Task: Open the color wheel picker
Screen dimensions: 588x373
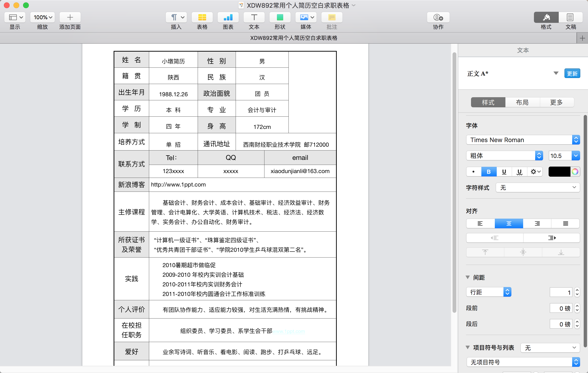Action: click(x=575, y=172)
